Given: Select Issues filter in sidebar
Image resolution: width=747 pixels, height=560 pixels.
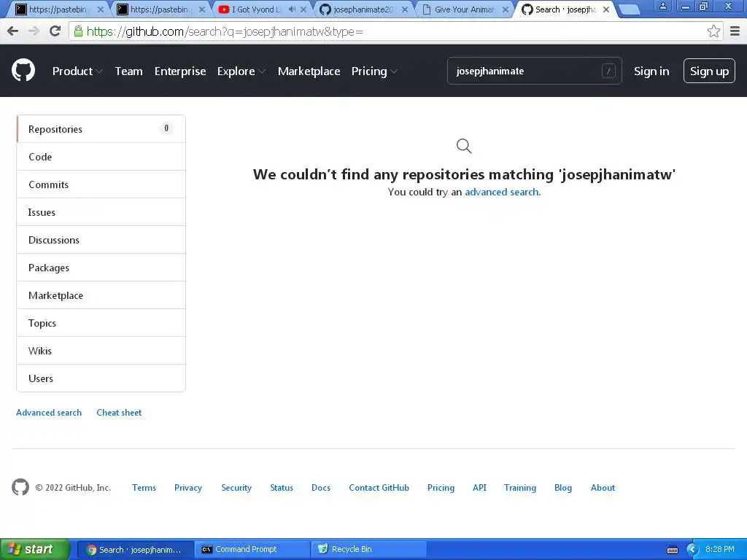Looking at the screenshot, I should (101, 212).
